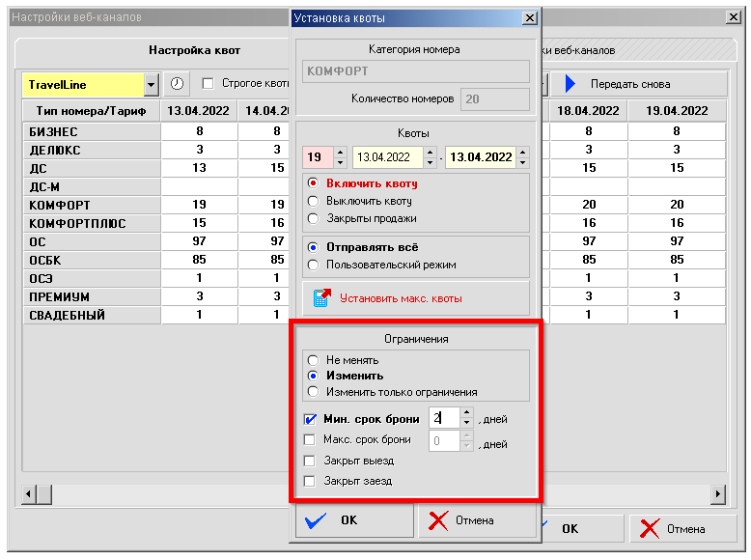Select the user-defined mode radio button
Screen dimensions: 751x560
(x=312, y=265)
